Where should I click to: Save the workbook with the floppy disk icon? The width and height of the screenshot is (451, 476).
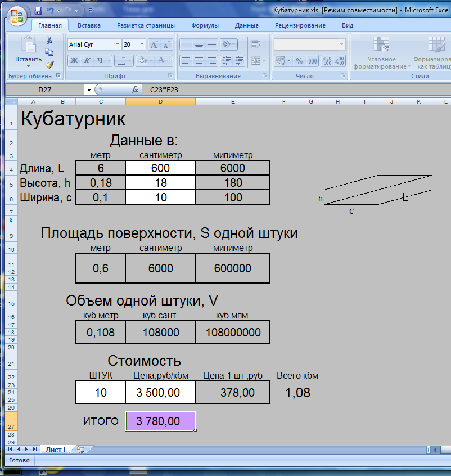coord(38,11)
